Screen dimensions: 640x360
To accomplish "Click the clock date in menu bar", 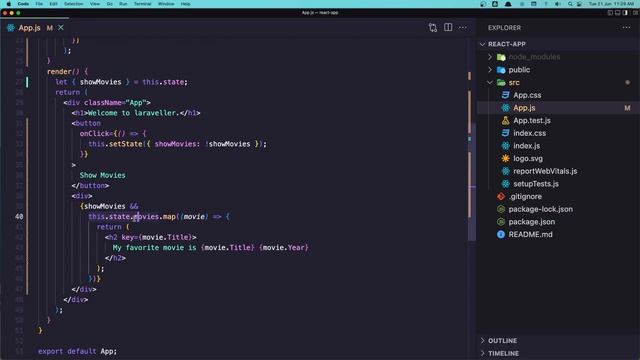I will pos(611,4).
